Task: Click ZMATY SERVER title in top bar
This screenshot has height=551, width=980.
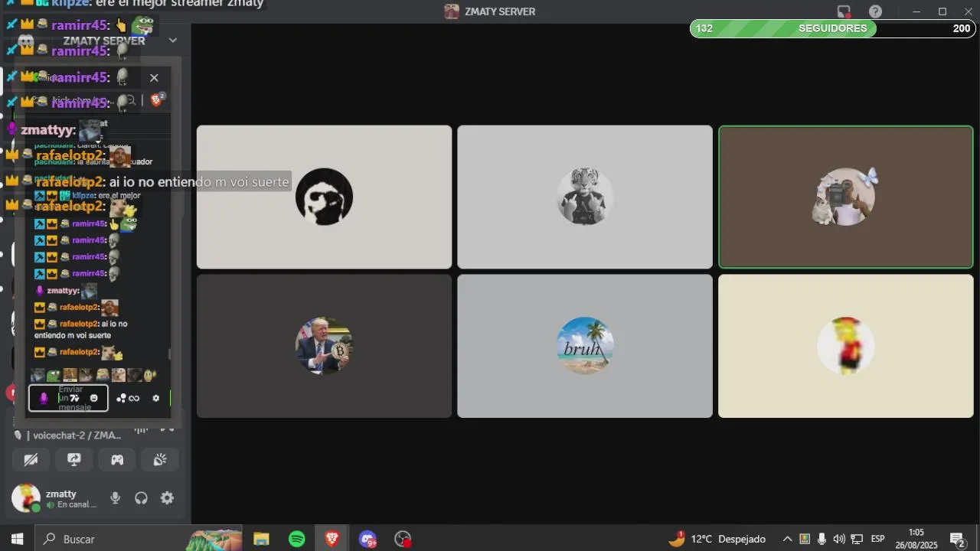Action: pos(500,11)
